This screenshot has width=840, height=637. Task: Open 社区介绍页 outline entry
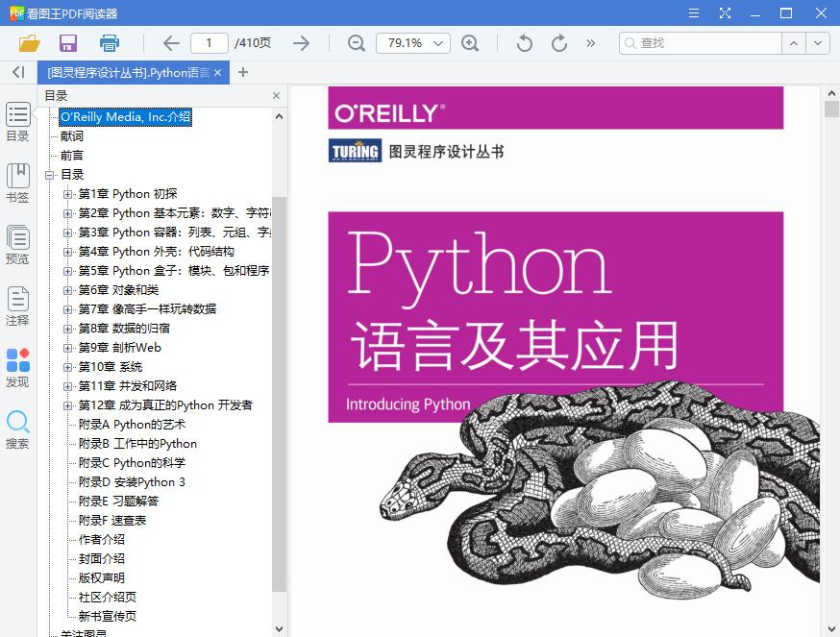[107, 598]
